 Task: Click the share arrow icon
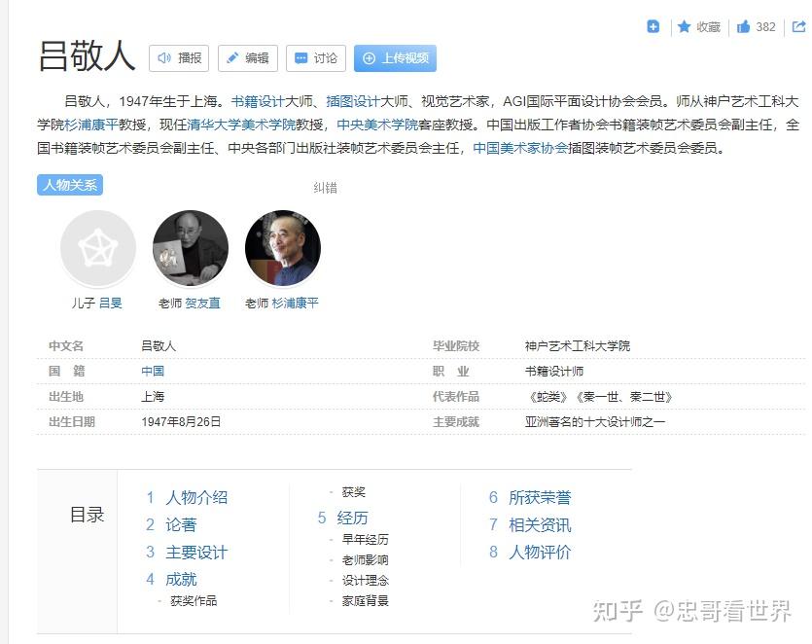point(799,26)
